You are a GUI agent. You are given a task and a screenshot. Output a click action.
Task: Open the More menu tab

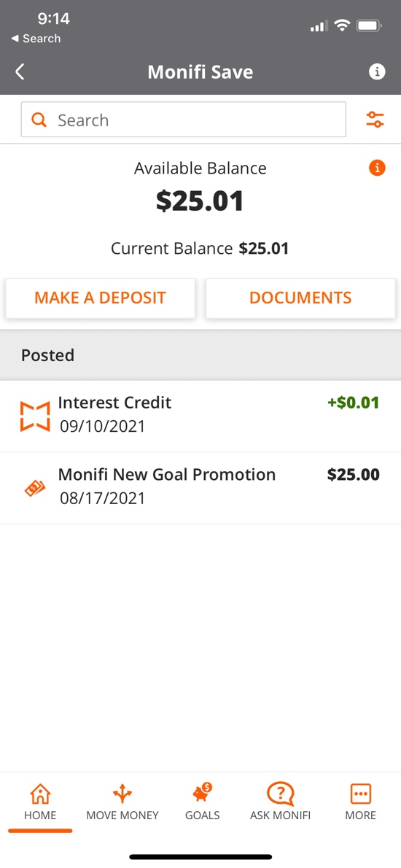[x=361, y=802]
